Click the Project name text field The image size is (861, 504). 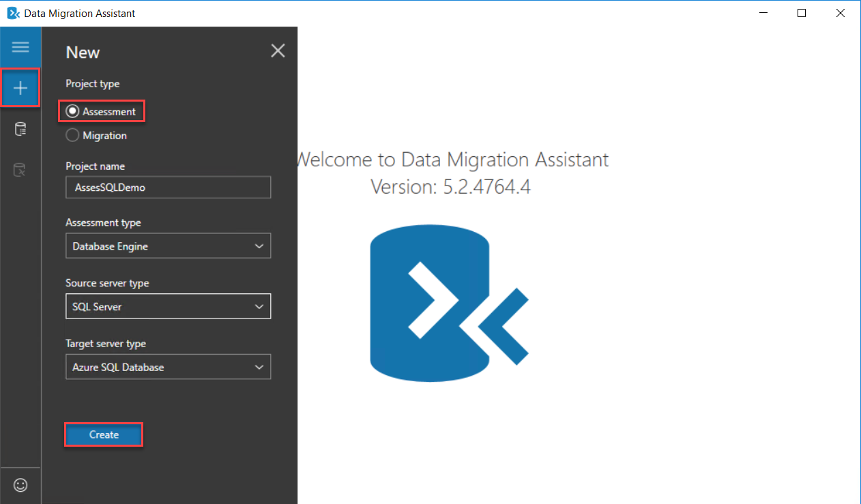click(168, 187)
